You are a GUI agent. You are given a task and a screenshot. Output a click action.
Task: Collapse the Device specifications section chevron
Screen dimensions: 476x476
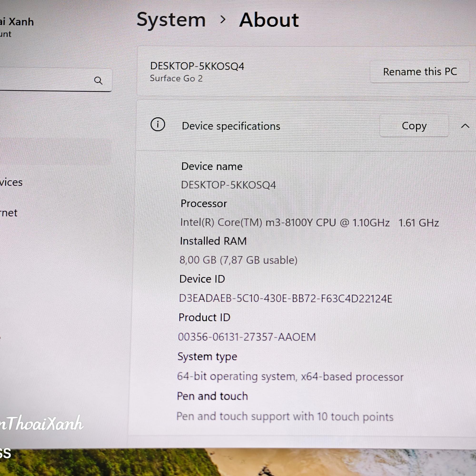[465, 126]
